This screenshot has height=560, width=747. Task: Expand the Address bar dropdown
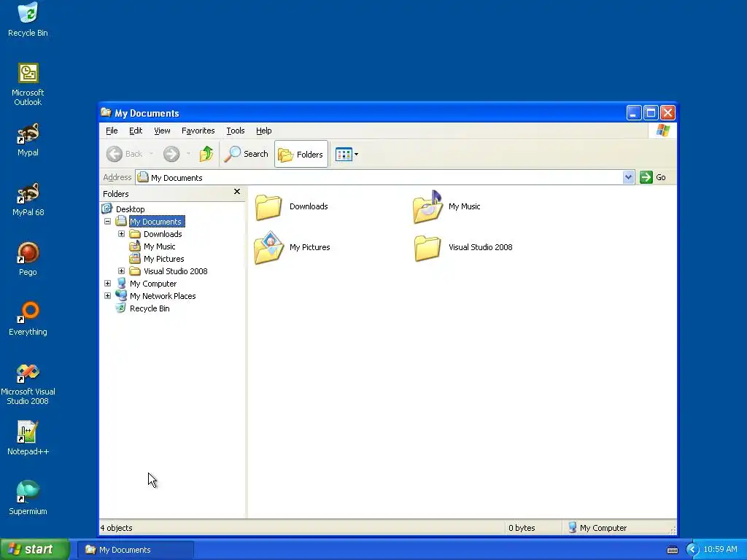pos(628,177)
